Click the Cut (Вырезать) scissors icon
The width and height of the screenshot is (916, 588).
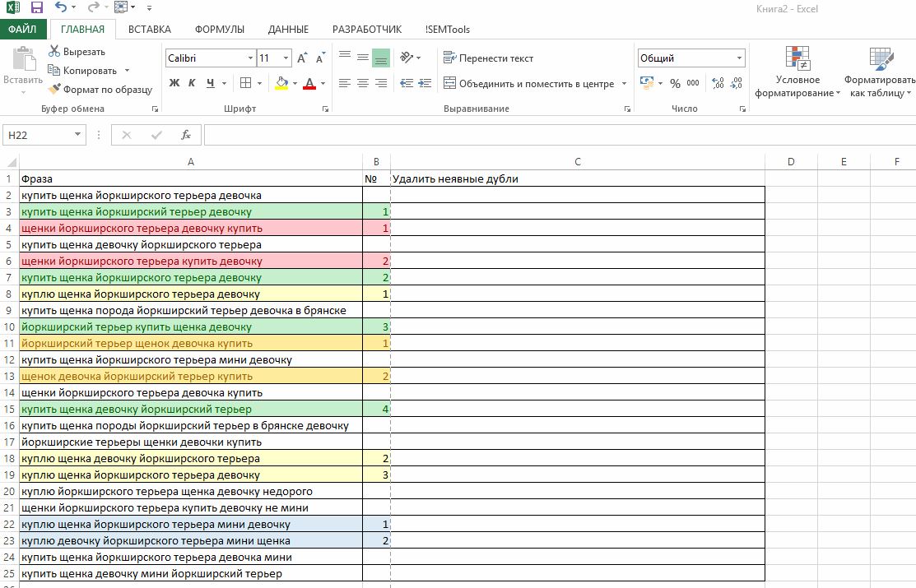pos(54,51)
